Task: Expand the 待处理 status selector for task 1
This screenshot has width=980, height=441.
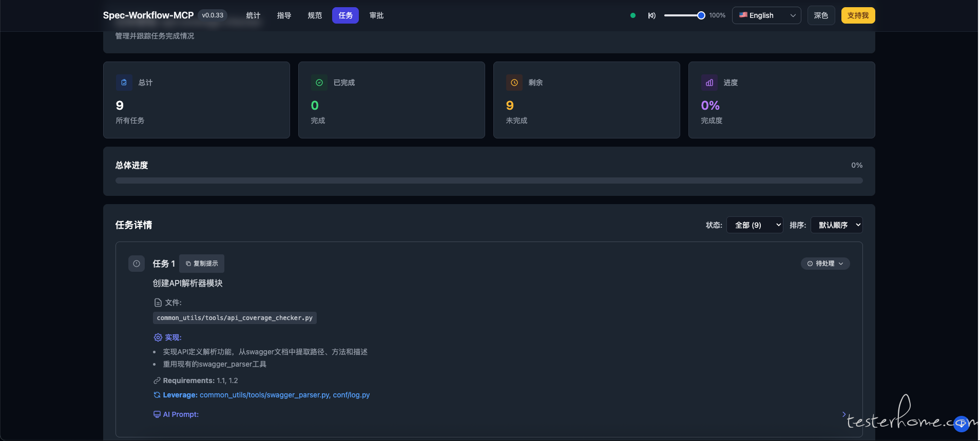Action: (x=825, y=264)
